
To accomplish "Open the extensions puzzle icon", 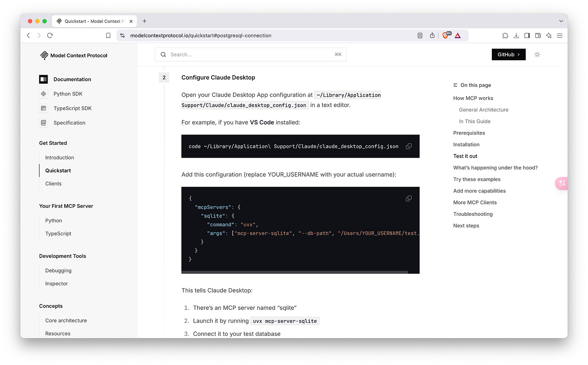I will (505, 36).
